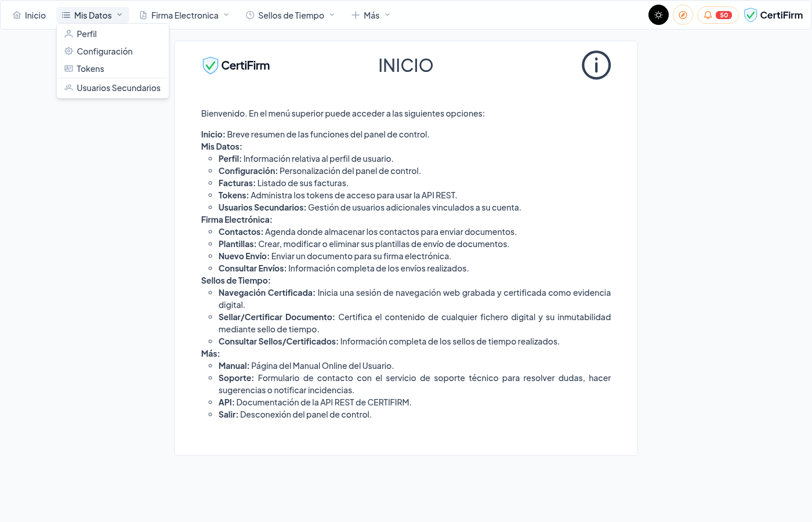Click the Perfil user icon
Image resolution: width=812 pixels, height=522 pixels.
coord(68,34)
